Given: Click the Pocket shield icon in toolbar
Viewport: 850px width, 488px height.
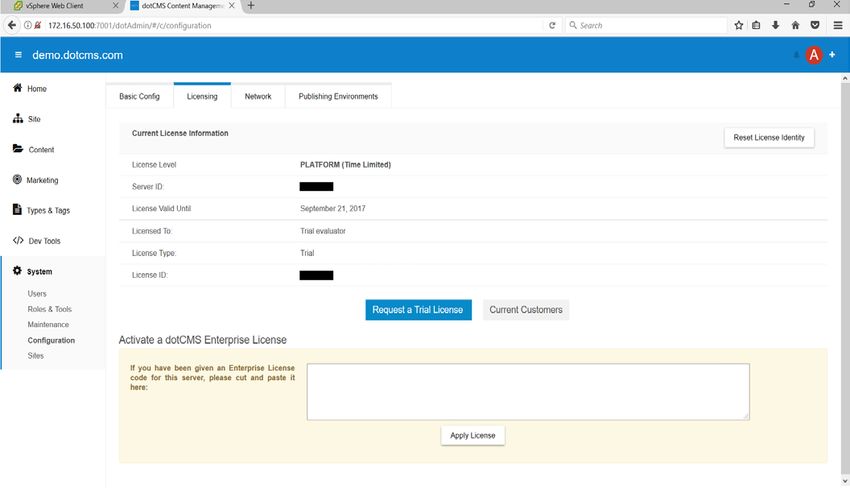Looking at the screenshot, I should (x=815, y=25).
